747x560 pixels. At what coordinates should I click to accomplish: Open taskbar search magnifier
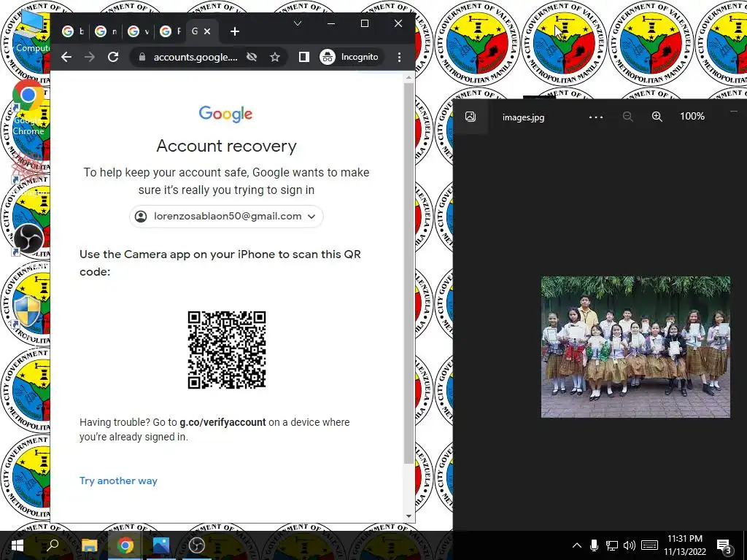click(53, 545)
